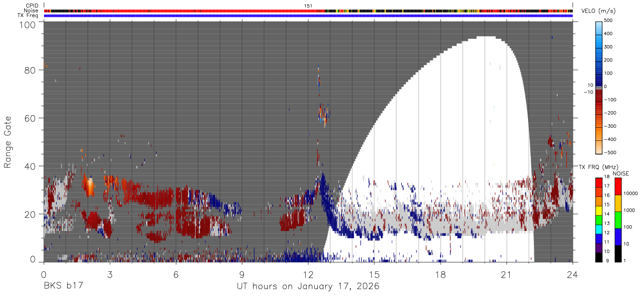Click the Noise row label
644x297 pixels.
pyautogui.click(x=31, y=10)
